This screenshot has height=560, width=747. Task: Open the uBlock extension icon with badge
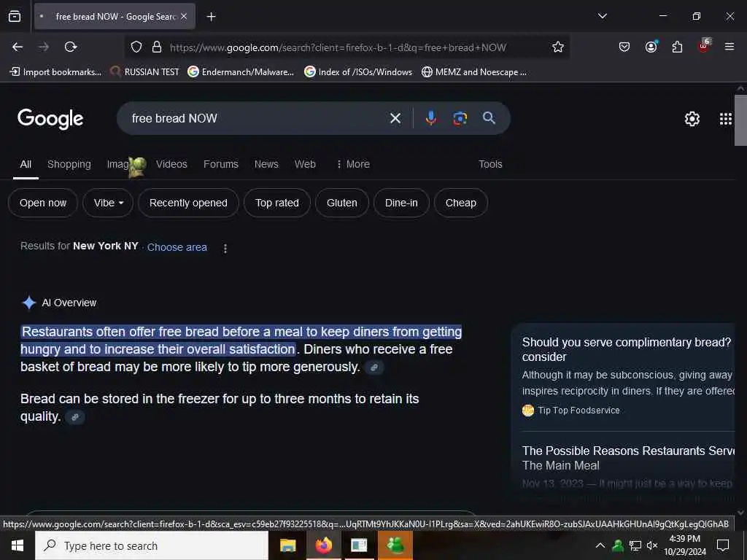[x=704, y=45]
